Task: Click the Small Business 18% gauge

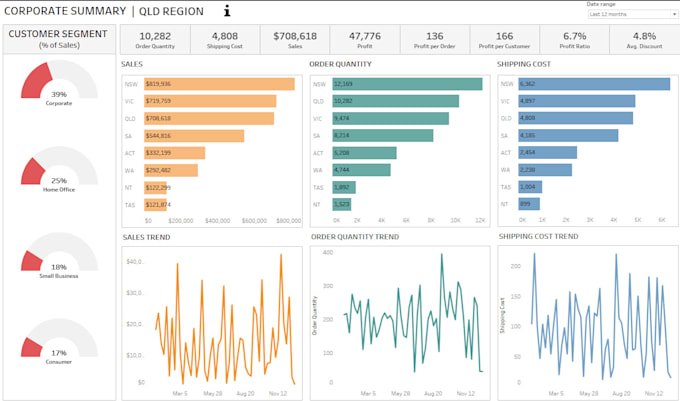Action: click(59, 256)
